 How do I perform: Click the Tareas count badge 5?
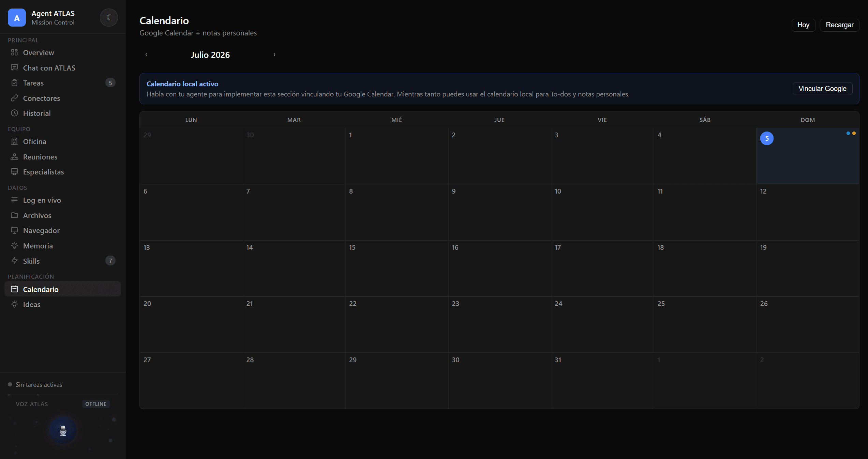pos(110,83)
